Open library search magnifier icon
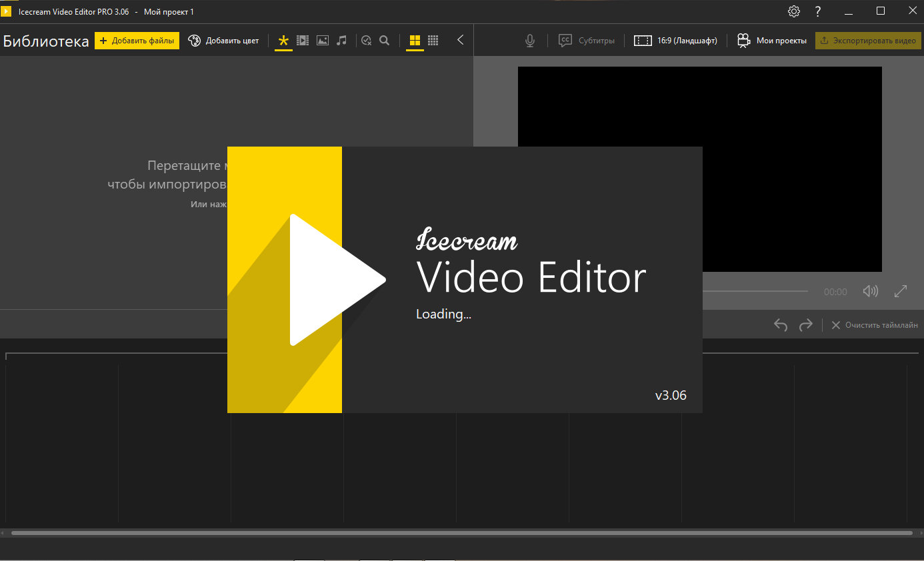This screenshot has width=924, height=561. click(384, 41)
